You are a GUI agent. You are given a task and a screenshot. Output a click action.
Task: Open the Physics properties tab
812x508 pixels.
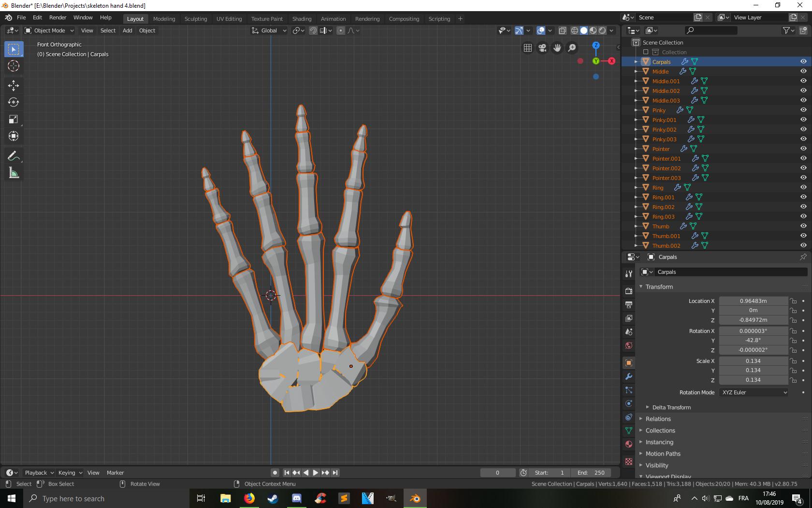point(629,403)
